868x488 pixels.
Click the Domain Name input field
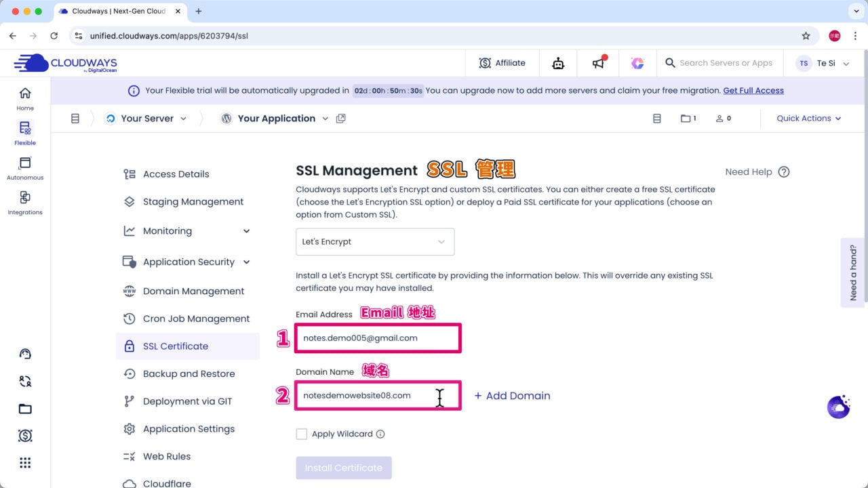[378, 395]
